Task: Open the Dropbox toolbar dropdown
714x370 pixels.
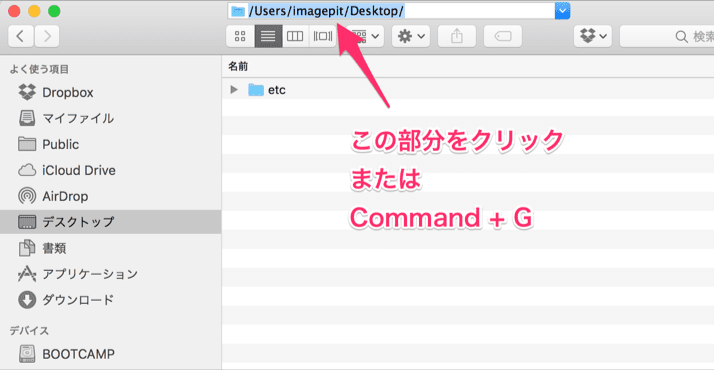Action: pyautogui.click(x=592, y=36)
